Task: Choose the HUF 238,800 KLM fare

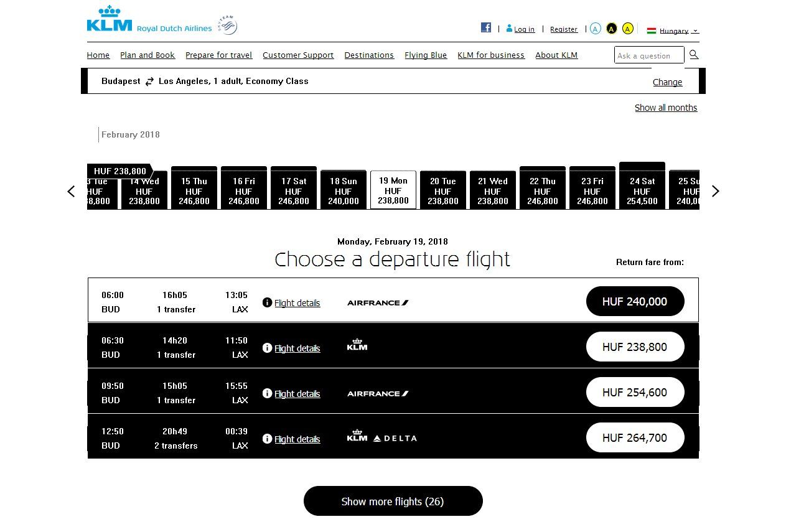Action: coord(635,347)
